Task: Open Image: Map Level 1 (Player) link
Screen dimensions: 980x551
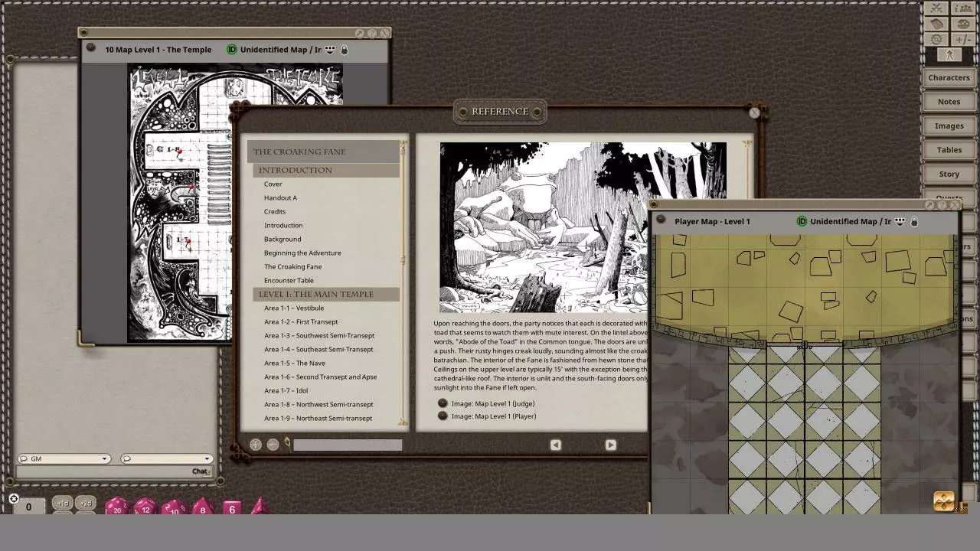Action: [494, 416]
